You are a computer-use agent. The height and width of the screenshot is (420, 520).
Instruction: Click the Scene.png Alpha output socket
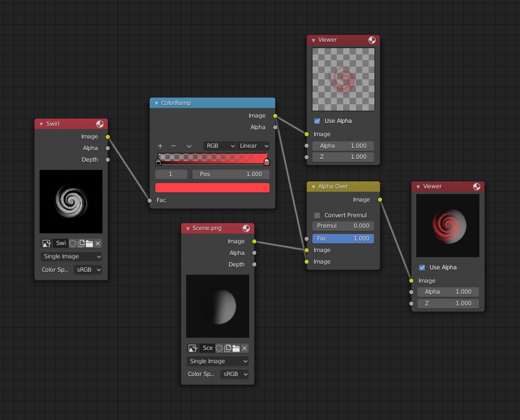click(254, 253)
